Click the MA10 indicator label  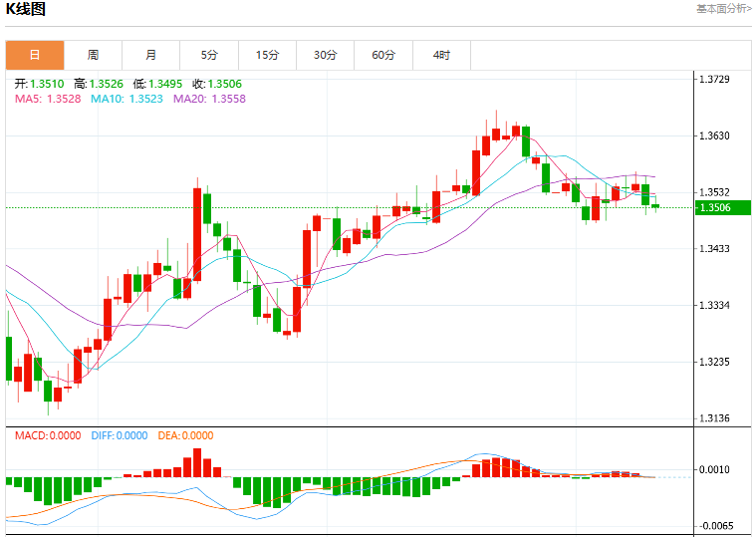(x=126, y=99)
